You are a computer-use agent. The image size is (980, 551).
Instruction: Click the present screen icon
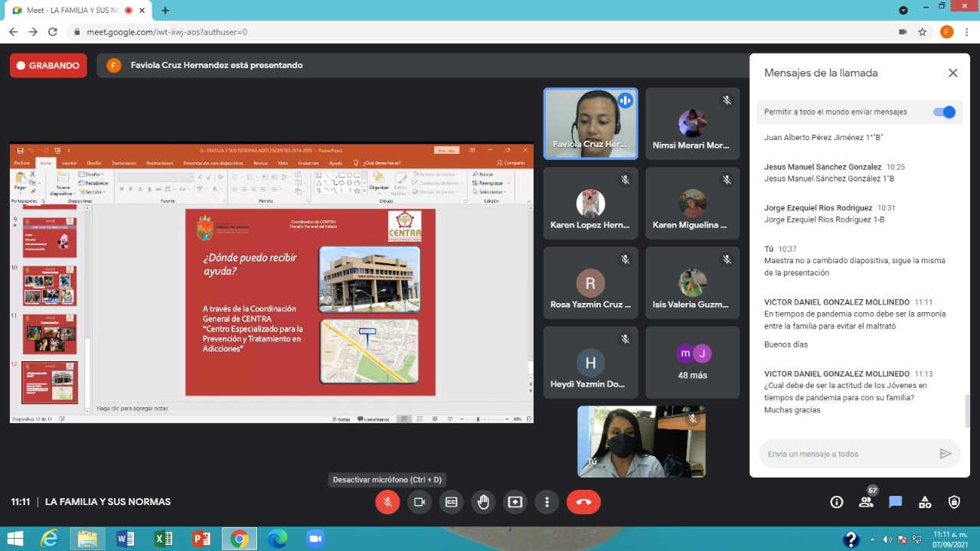515,502
